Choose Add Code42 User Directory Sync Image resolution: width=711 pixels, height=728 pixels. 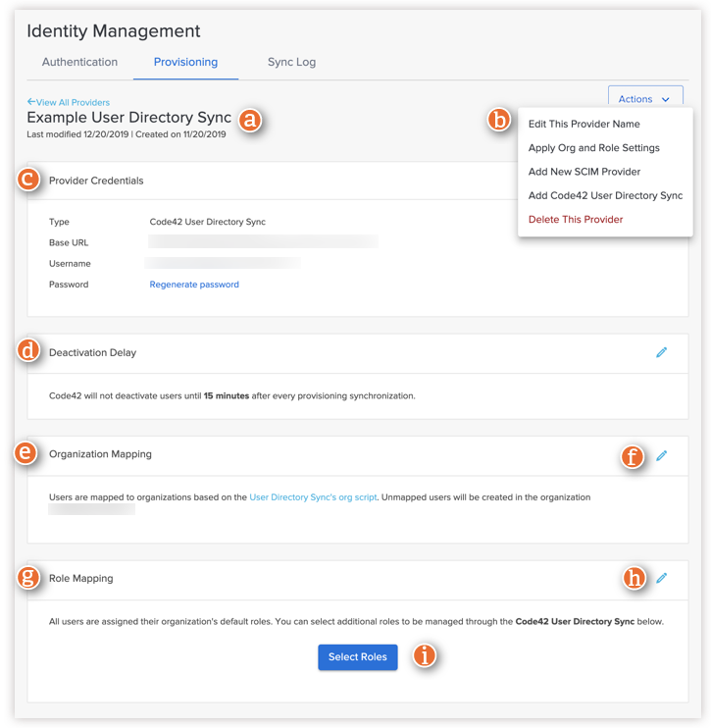(605, 195)
